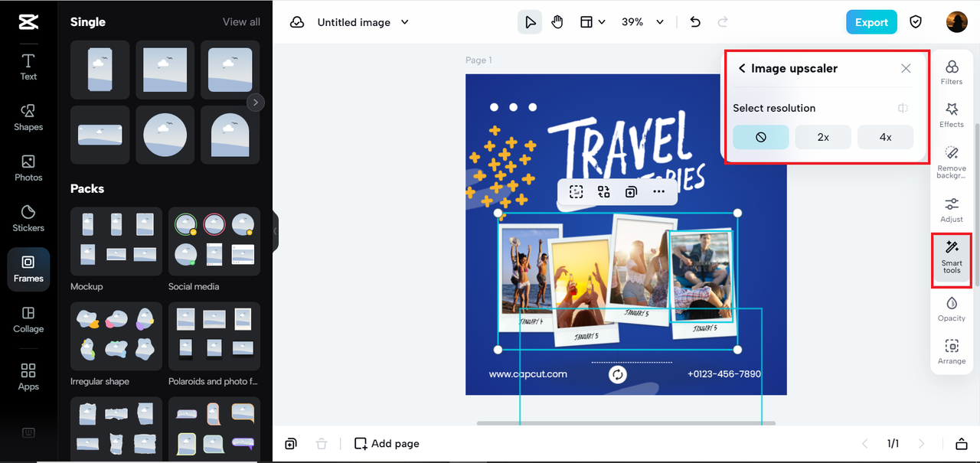
Task: Close the Image upscaler panel
Action: tap(906, 69)
